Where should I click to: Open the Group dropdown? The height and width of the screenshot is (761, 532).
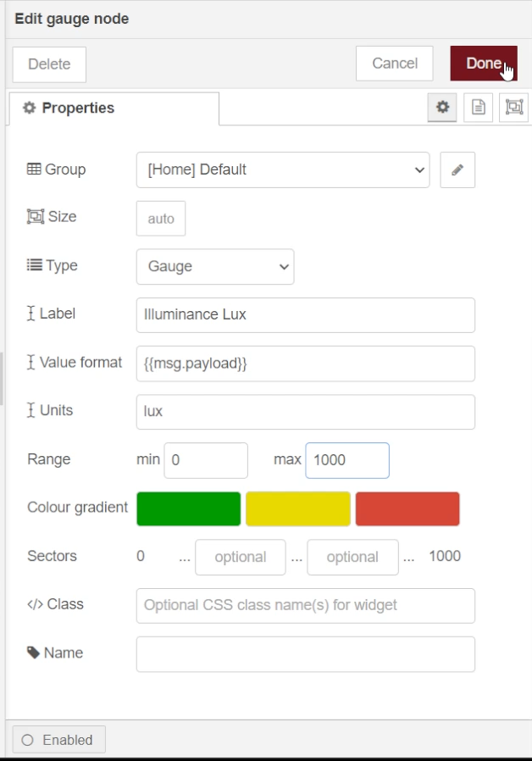point(282,169)
